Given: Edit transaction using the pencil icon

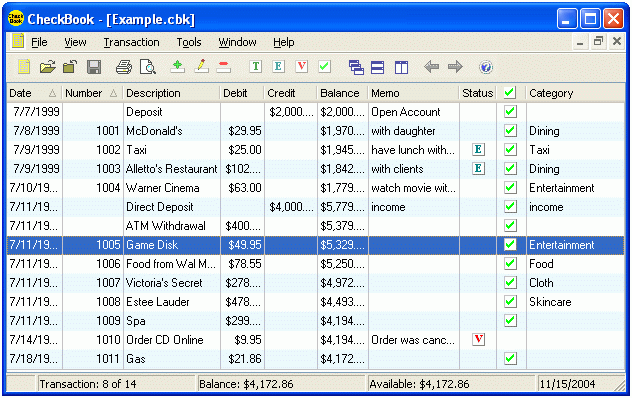Looking at the screenshot, I should (201, 67).
